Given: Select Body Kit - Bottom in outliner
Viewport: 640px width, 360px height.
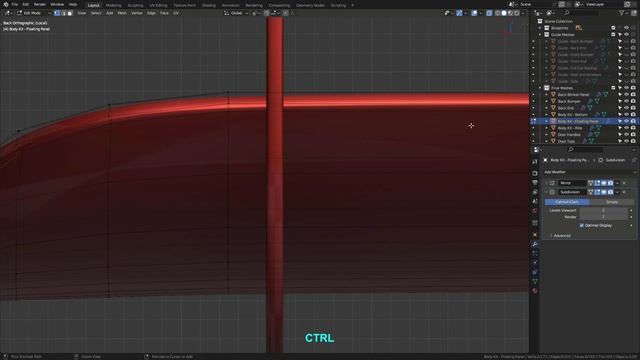Looking at the screenshot, I should [x=573, y=115].
